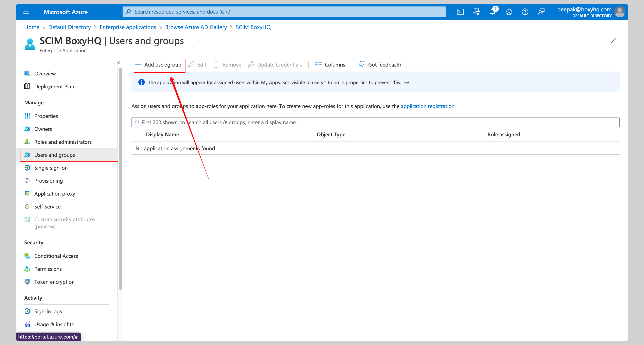Open Cloud Shell from the top bar
The height and width of the screenshot is (345, 644).
460,12
